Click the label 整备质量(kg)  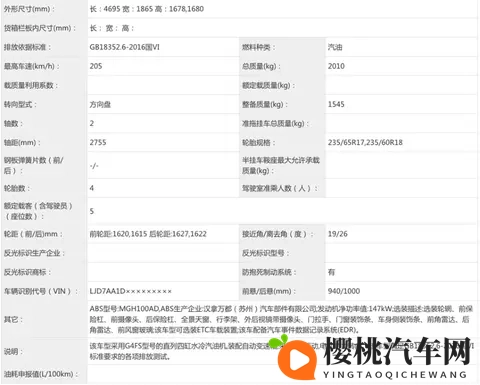click(x=265, y=105)
